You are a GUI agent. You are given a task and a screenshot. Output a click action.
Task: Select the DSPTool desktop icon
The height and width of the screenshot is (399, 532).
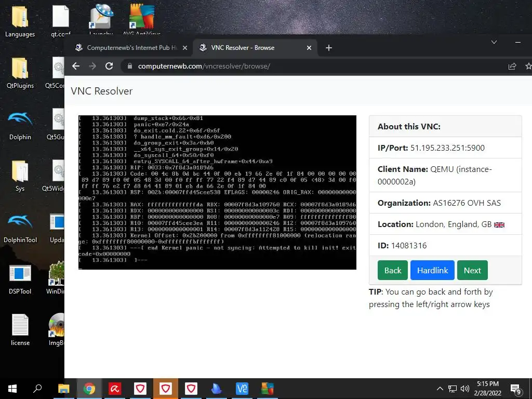tap(20, 279)
